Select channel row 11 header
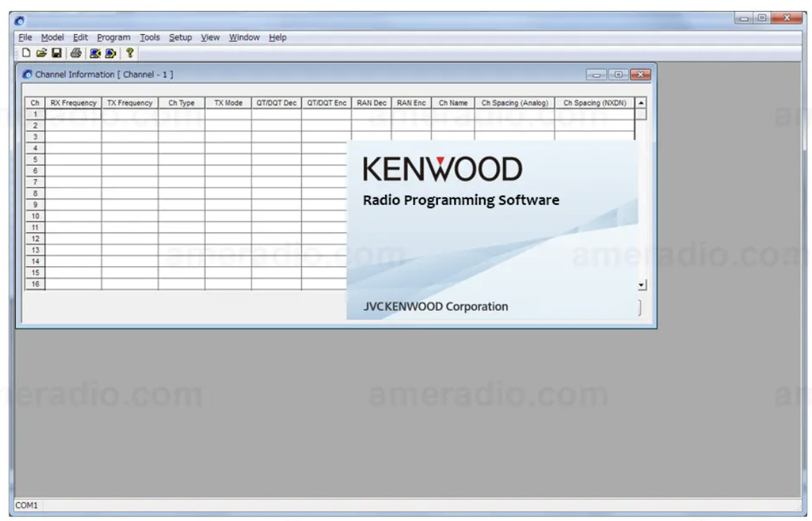The width and height of the screenshot is (812, 521). coord(35,227)
